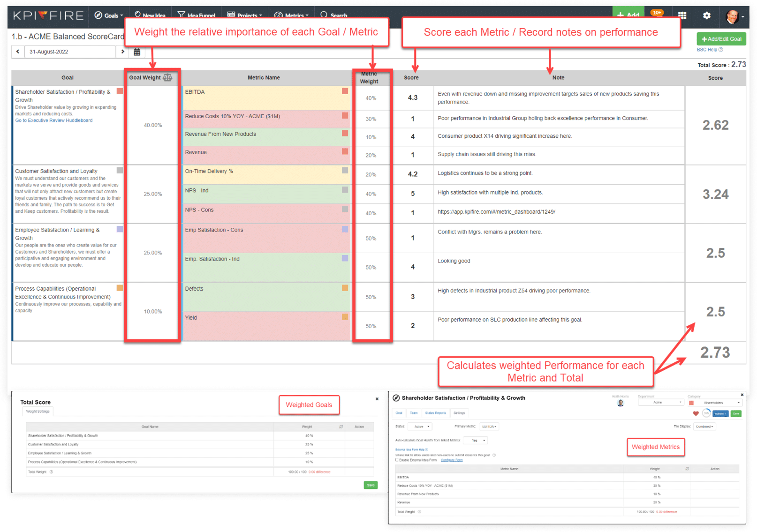
Task: Open the calendar date picker icon
Action: point(137,52)
